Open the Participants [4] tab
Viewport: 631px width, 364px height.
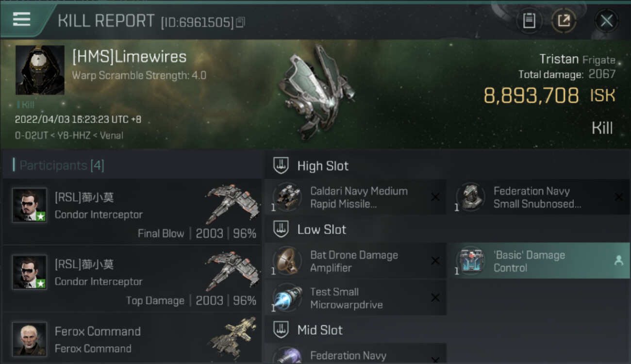tap(62, 165)
